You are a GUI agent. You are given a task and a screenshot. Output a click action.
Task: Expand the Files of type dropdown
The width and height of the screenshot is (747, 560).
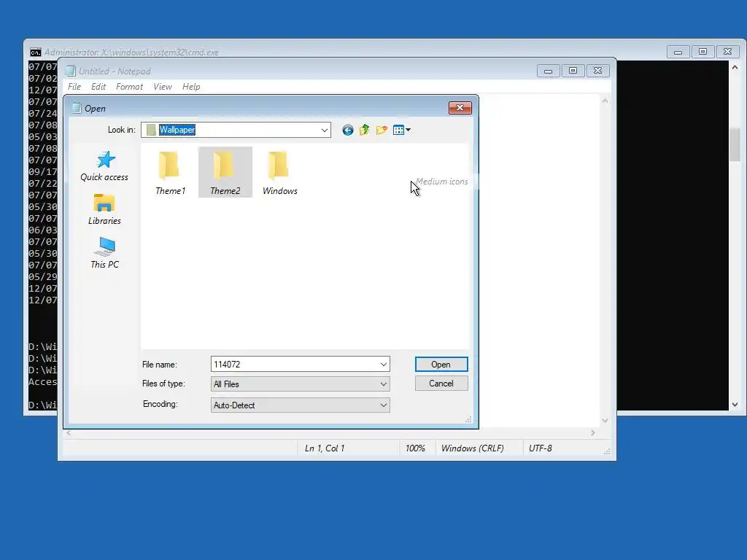tap(384, 384)
